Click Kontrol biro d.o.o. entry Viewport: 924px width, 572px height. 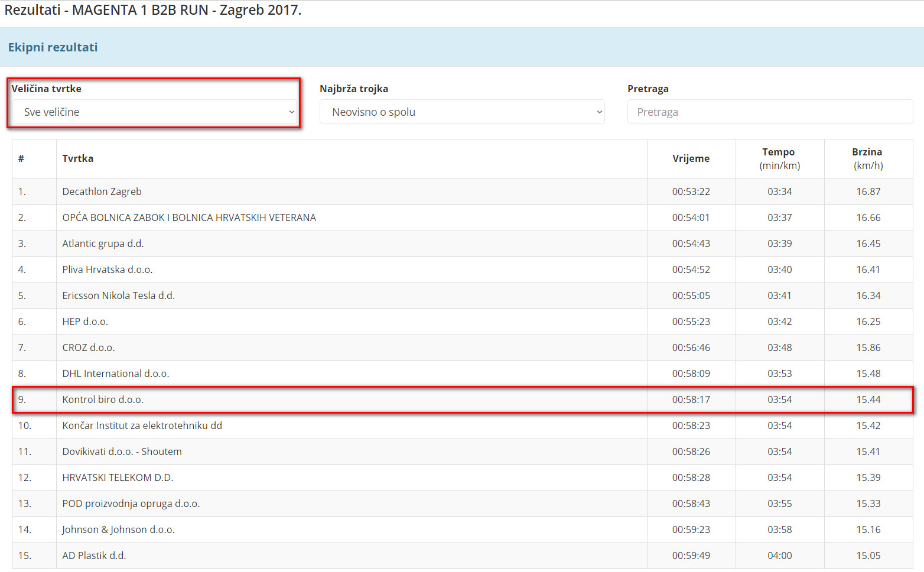pos(103,399)
